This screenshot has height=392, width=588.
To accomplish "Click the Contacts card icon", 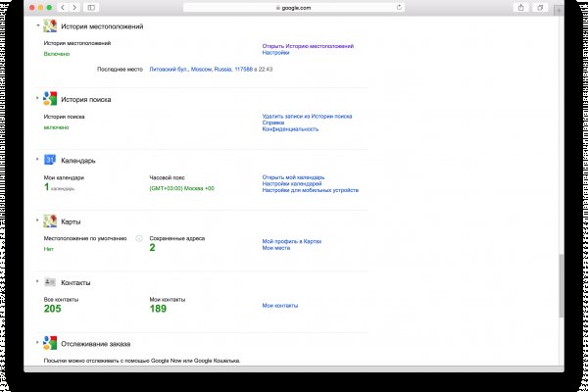I will 49,282.
